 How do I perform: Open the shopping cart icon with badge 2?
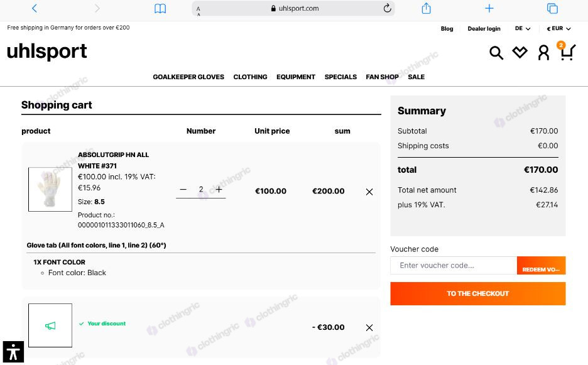click(567, 52)
